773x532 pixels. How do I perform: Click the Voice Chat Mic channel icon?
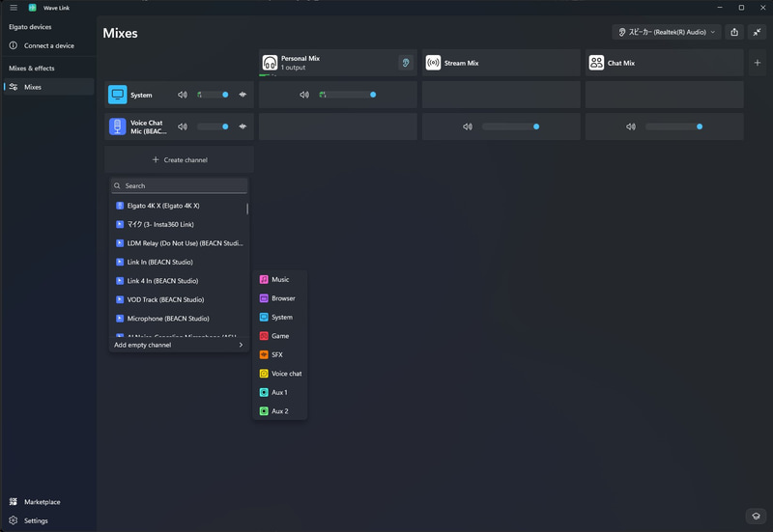pos(117,126)
